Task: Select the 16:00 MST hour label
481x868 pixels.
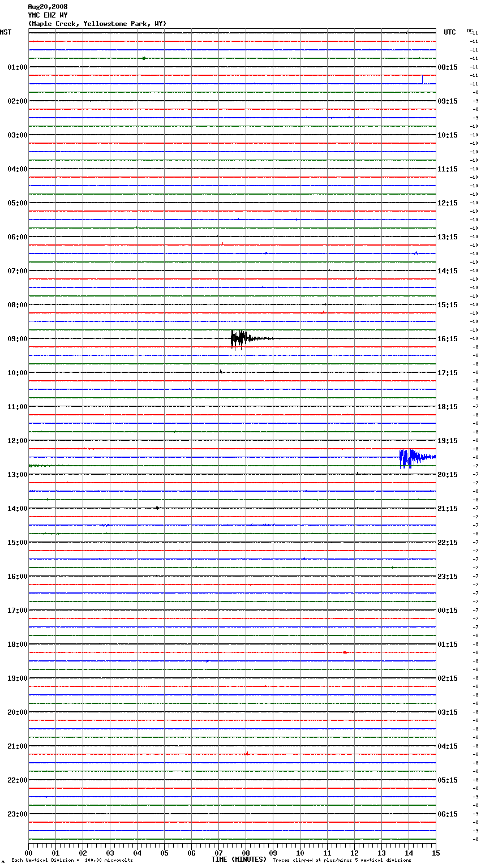Action: click(17, 577)
